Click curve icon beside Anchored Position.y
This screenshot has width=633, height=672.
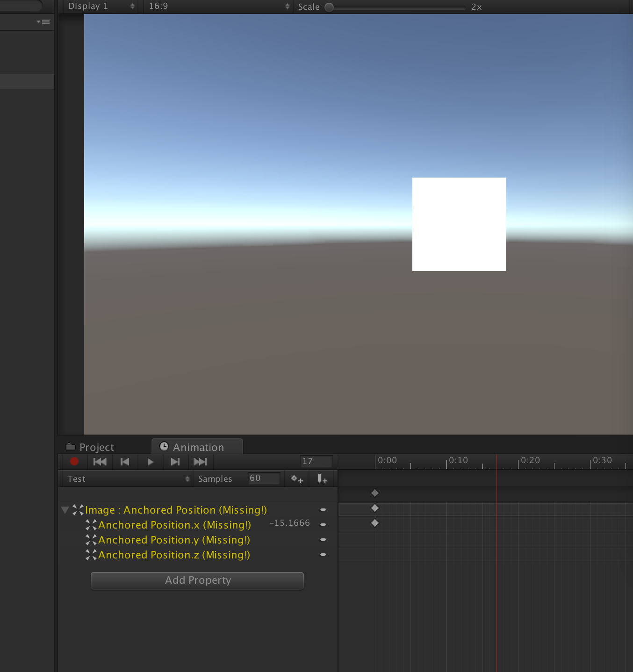(x=91, y=540)
